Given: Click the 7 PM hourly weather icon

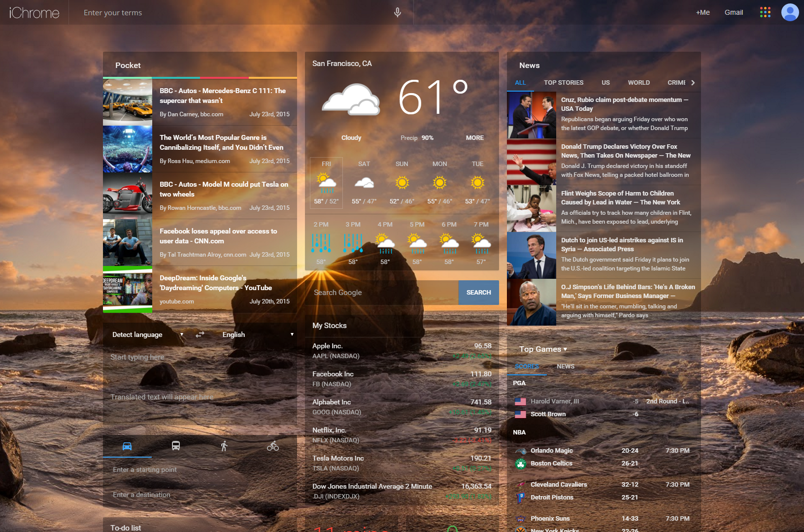Looking at the screenshot, I should coord(481,243).
